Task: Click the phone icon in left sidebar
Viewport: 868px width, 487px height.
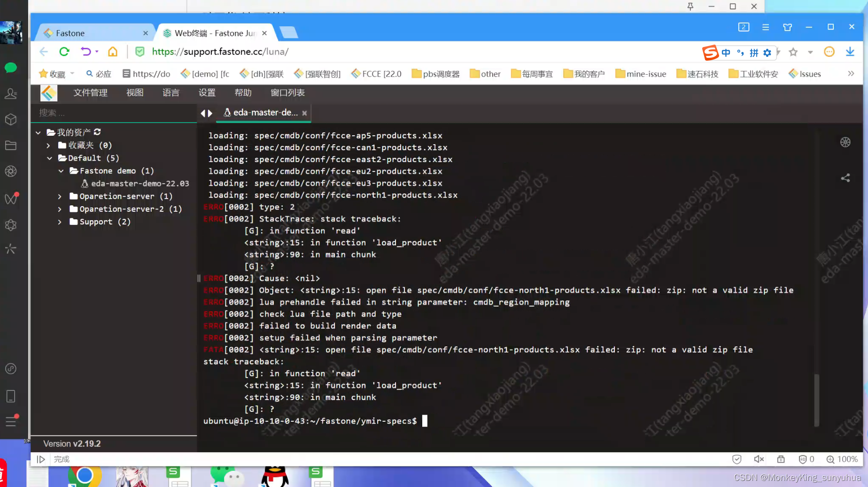Action: (11, 396)
